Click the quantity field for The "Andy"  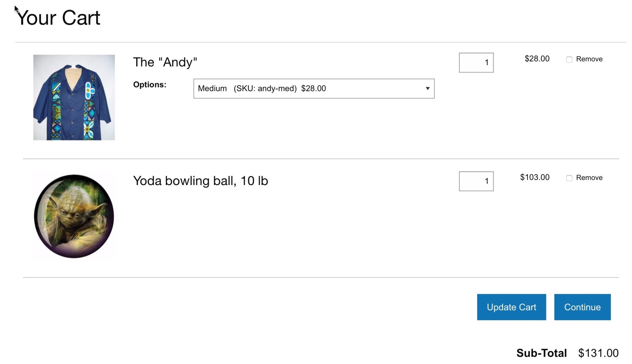tap(476, 62)
